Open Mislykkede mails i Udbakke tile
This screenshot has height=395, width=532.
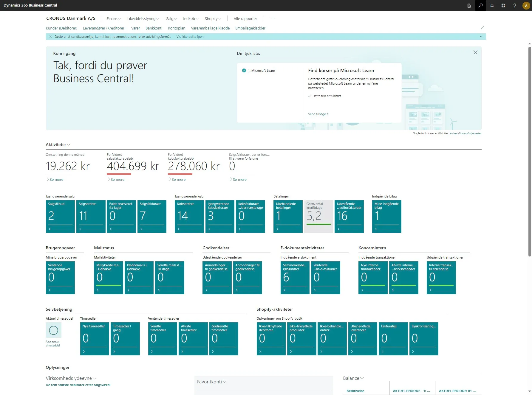(x=108, y=278)
